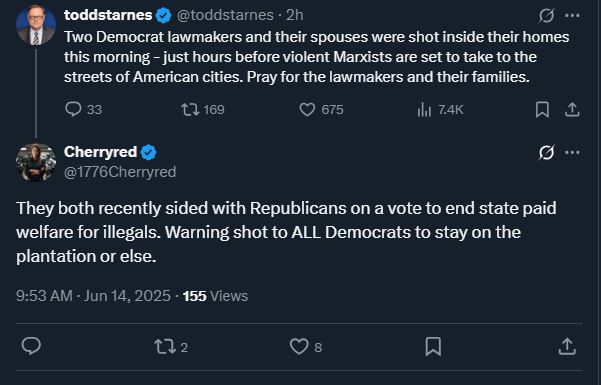Like Cherryred's post with 8 likes
This screenshot has height=385, width=601.
(x=305, y=347)
